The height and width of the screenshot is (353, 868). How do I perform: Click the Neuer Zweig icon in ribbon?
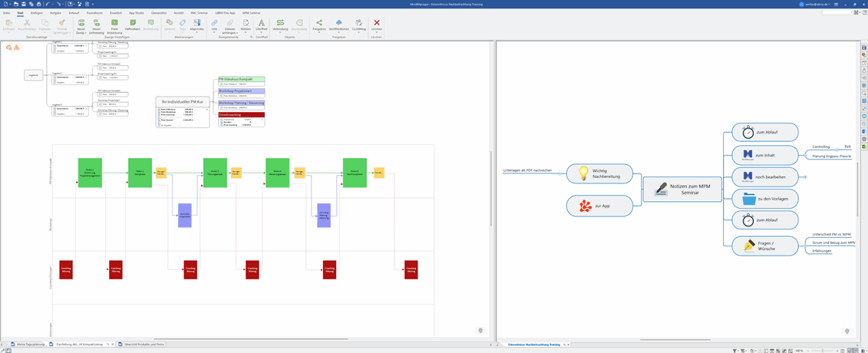(81, 25)
